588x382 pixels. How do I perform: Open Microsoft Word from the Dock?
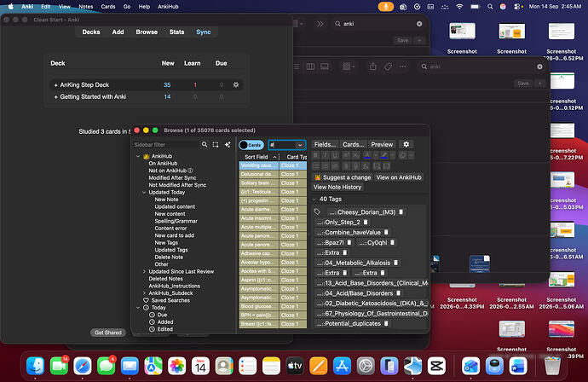[x=518, y=366]
